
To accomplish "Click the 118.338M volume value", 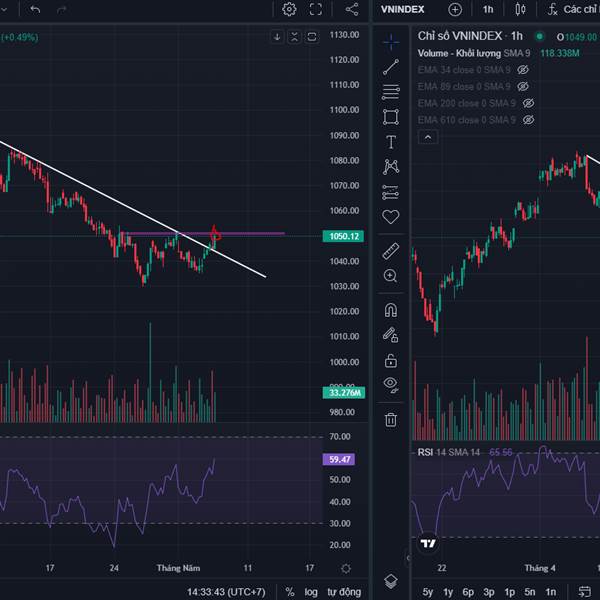I will (x=559, y=53).
